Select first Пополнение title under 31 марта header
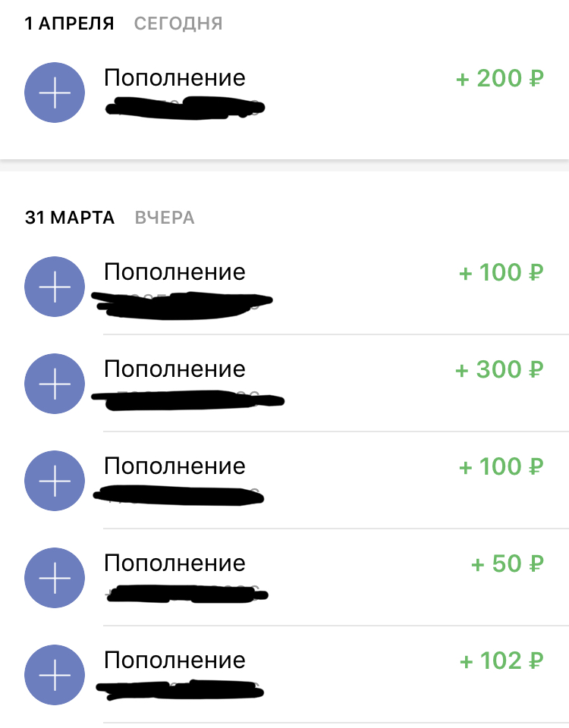 pyautogui.click(x=174, y=272)
